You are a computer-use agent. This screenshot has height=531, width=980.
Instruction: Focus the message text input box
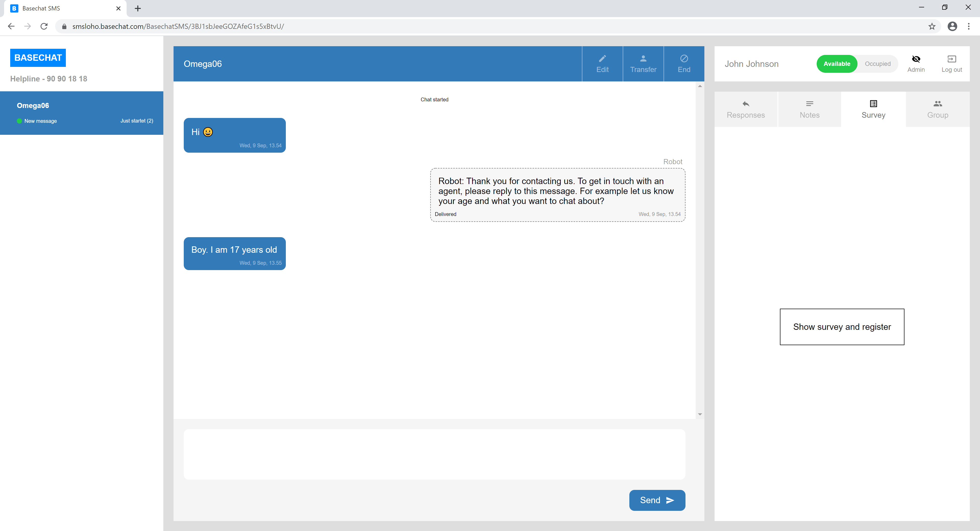pyautogui.click(x=434, y=454)
